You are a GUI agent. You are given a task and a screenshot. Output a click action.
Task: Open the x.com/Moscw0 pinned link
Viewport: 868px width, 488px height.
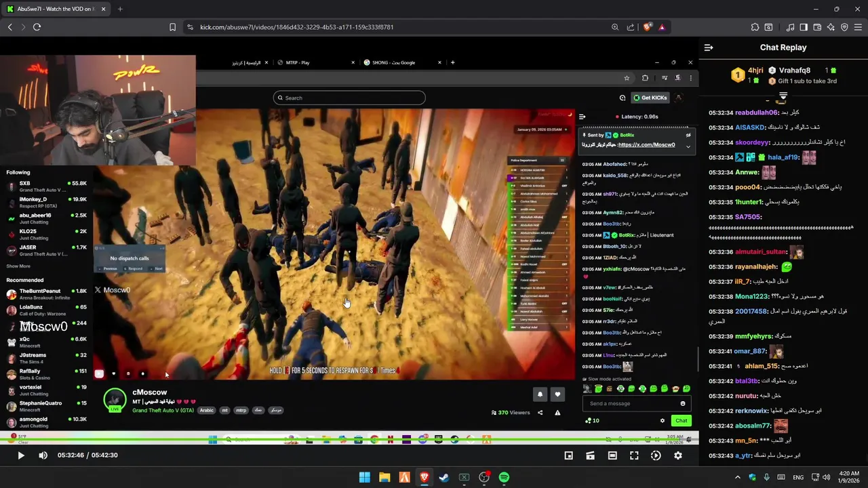[x=646, y=145]
